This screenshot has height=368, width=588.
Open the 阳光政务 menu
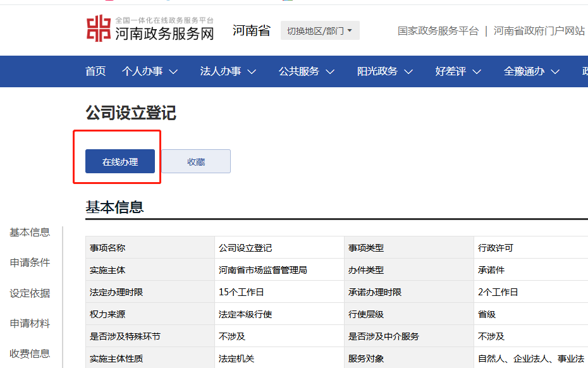pos(377,71)
